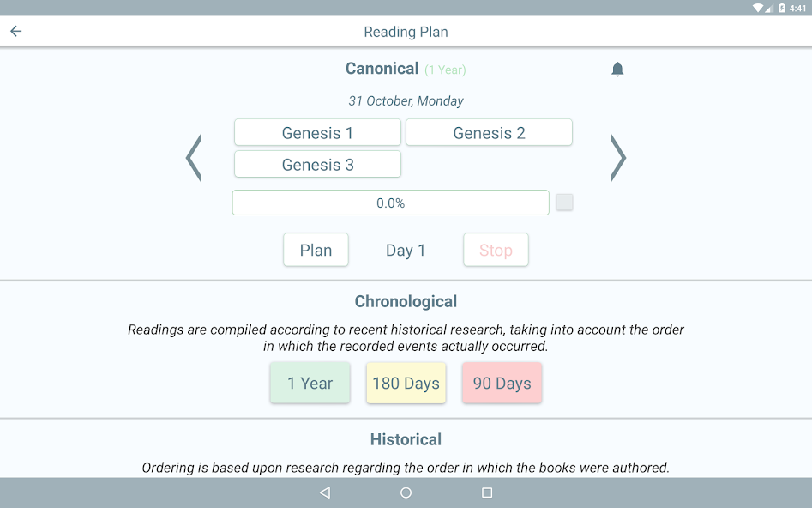Tap the Android back navigation triangle

(x=325, y=493)
